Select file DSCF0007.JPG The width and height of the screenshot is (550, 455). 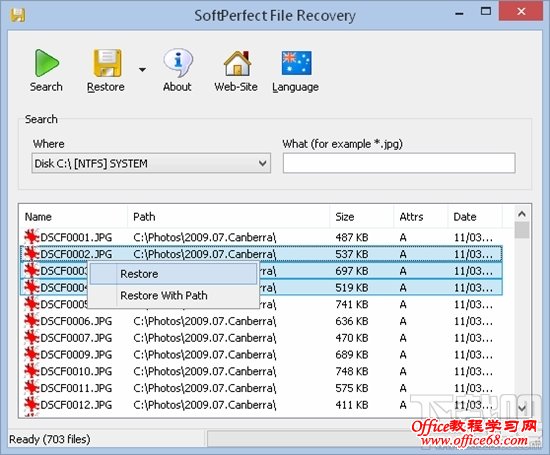coord(76,338)
